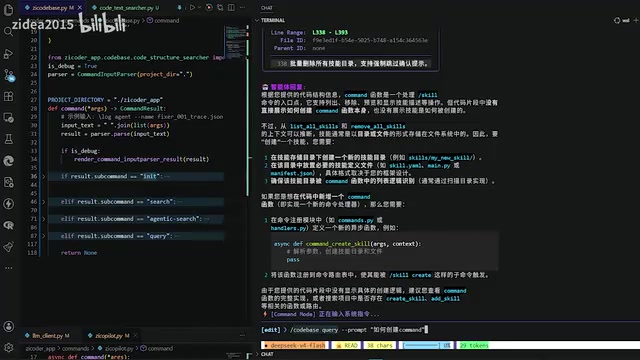The image size is (640, 360).
Task: Switch to zicodebase.py tab
Action: (49, 7)
